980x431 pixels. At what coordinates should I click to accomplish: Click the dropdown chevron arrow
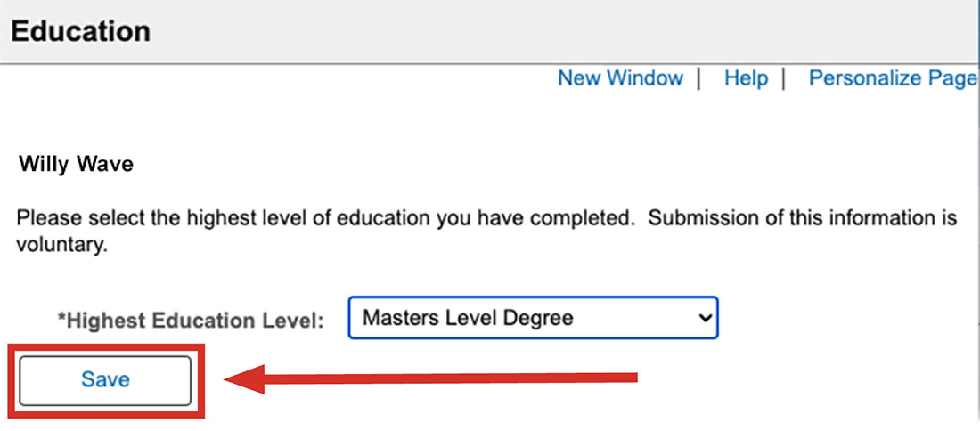click(x=705, y=318)
